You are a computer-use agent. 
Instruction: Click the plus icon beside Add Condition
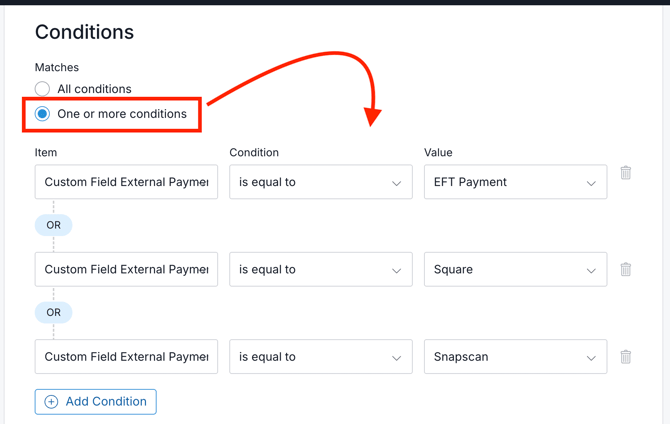tap(51, 402)
